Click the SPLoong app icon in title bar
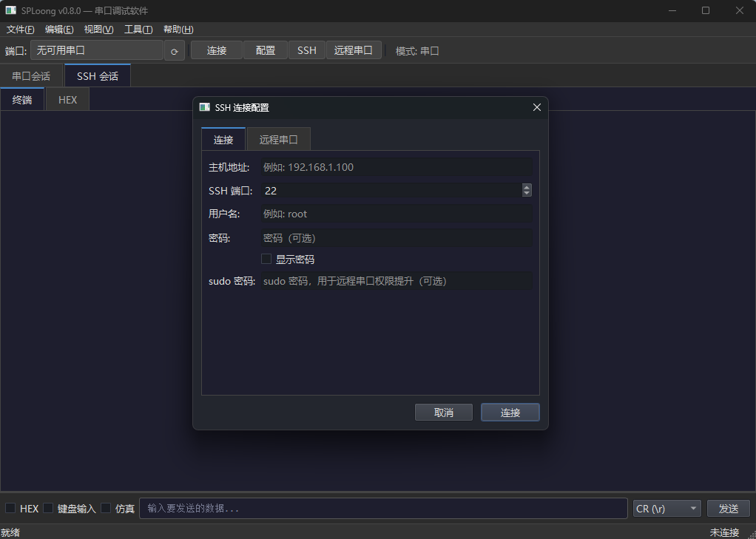 [10, 10]
